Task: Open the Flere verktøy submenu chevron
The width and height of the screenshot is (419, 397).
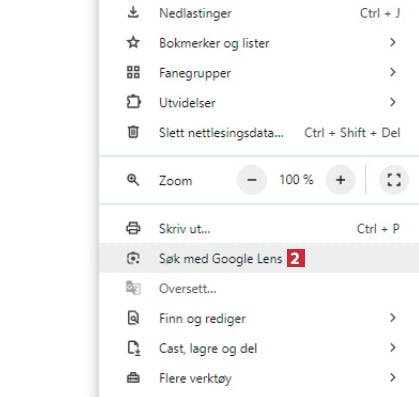Action: click(393, 378)
